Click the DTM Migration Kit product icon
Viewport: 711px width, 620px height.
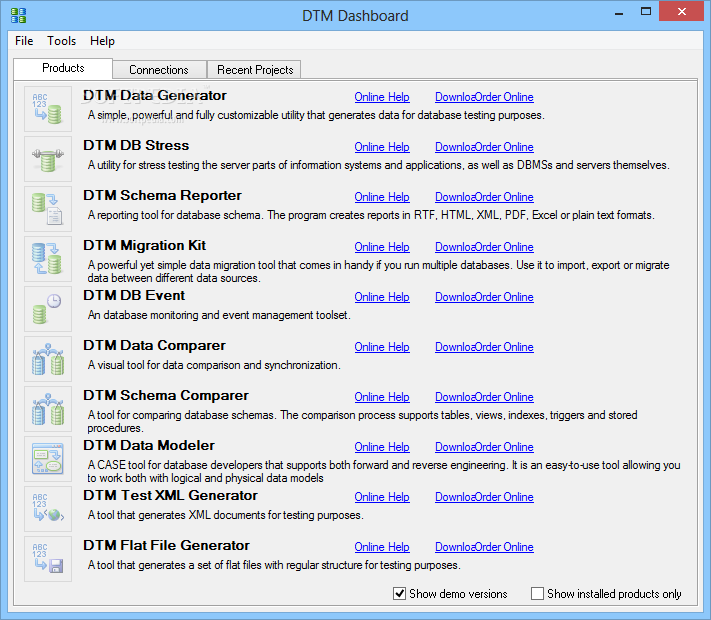tap(48, 259)
